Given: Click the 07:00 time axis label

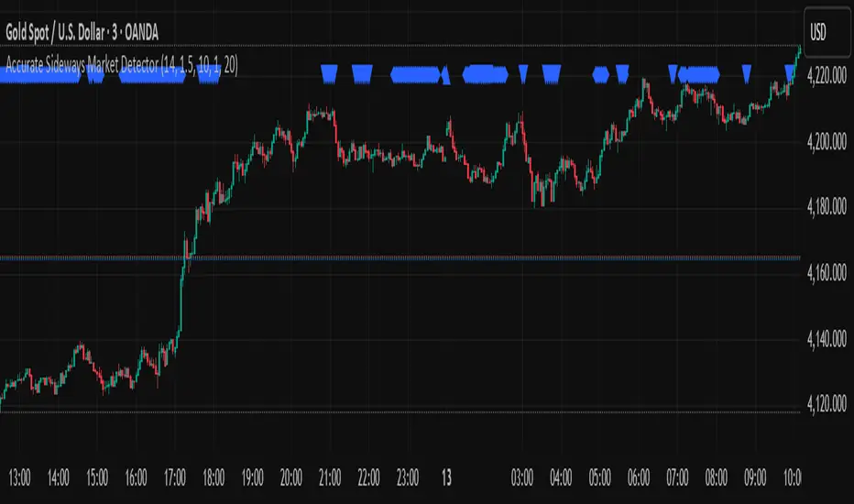Looking at the screenshot, I should tap(677, 477).
